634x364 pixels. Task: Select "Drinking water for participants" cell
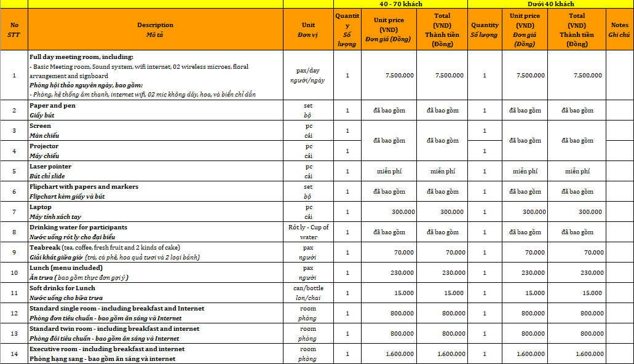[155, 232]
